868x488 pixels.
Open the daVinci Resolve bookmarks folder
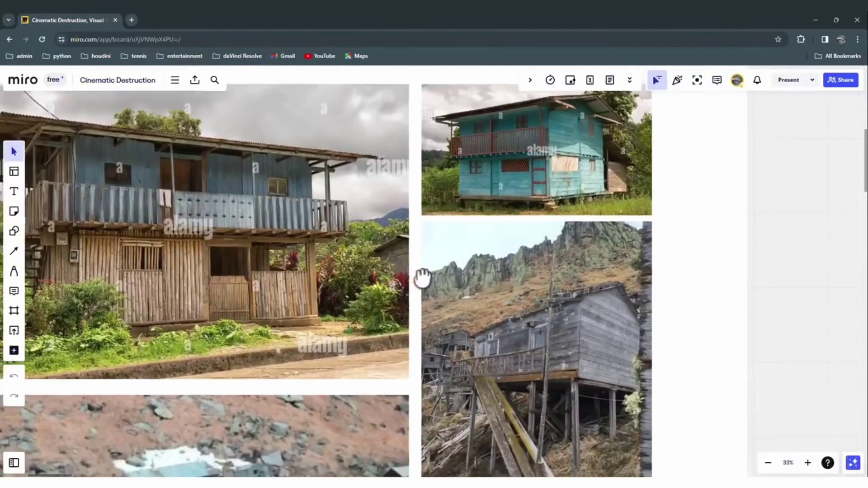[237, 56]
